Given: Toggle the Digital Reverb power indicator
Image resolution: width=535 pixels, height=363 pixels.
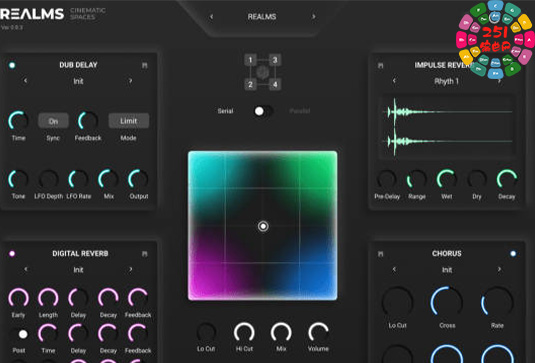Looking at the screenshot, I should click(12, 253).
